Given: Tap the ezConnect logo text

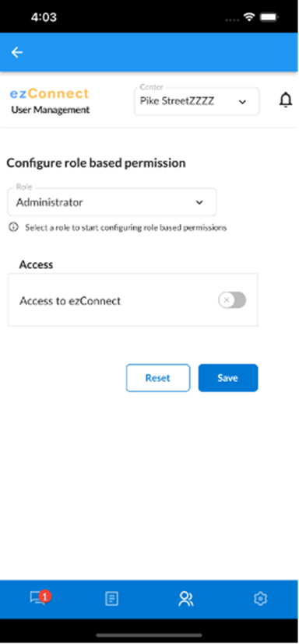Looking at the screenshot, I should (x=49, y=93).
